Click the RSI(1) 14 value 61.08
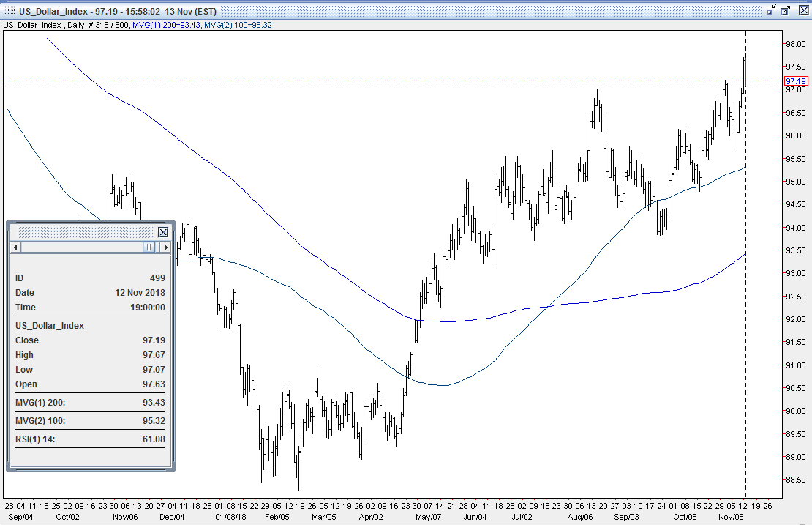Image resolution: width=812 pixels, height=525 pixels. click(154, 439)
